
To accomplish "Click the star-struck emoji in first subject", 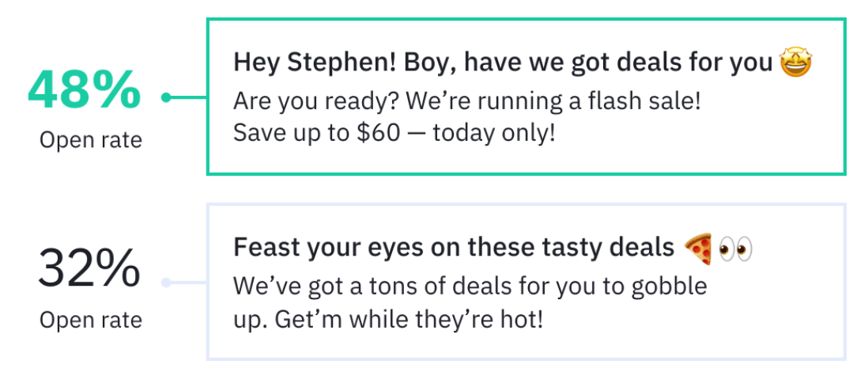I will tap(795, 63).
